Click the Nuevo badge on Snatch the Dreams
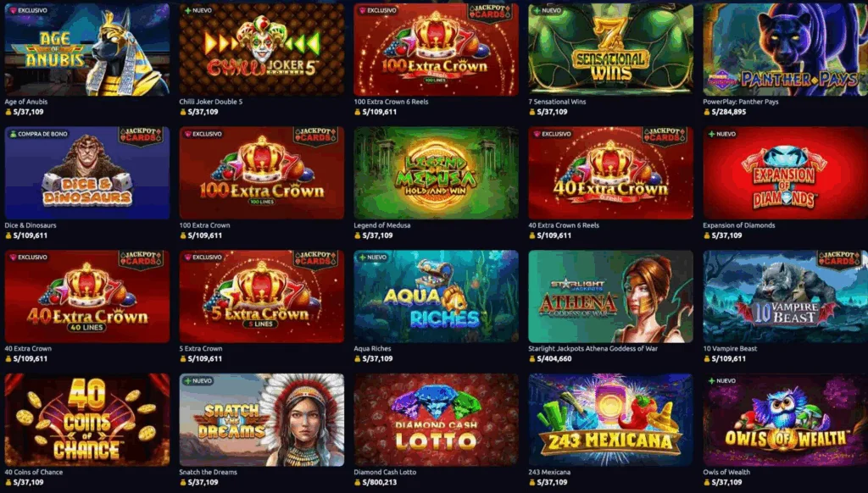 [x=198, y=380]
